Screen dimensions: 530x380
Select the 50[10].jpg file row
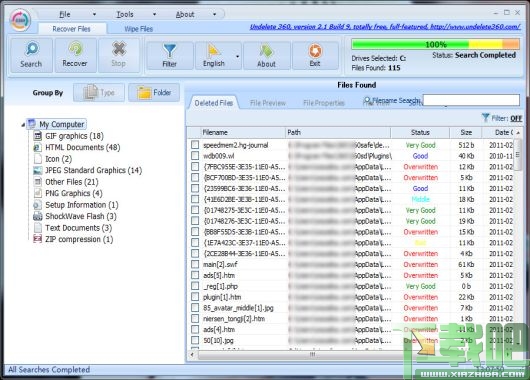(352, 340)
